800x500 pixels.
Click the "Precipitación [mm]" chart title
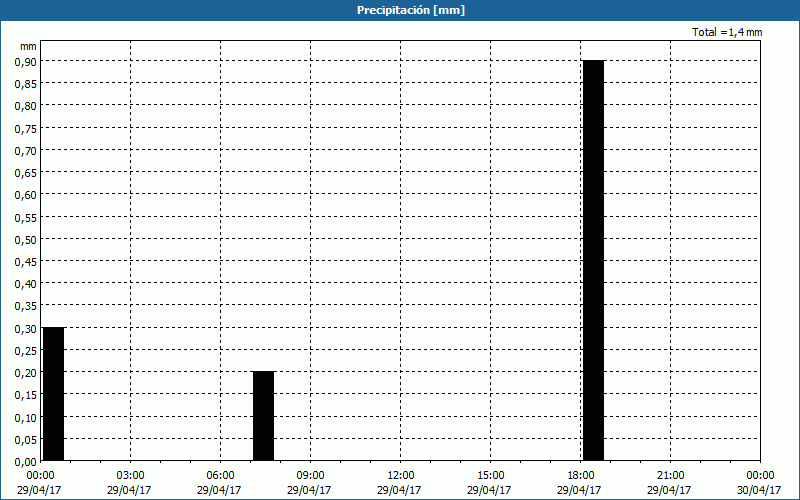point(411,11)
